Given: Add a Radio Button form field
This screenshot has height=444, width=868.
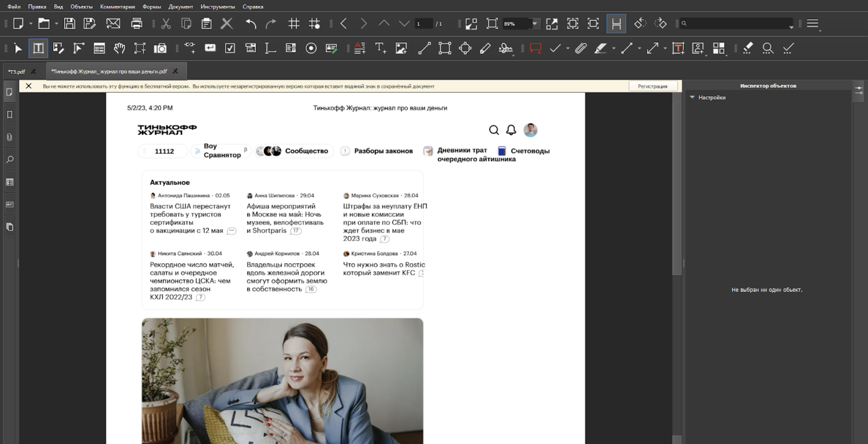Looking at the screenshot, I should point(311,48).
